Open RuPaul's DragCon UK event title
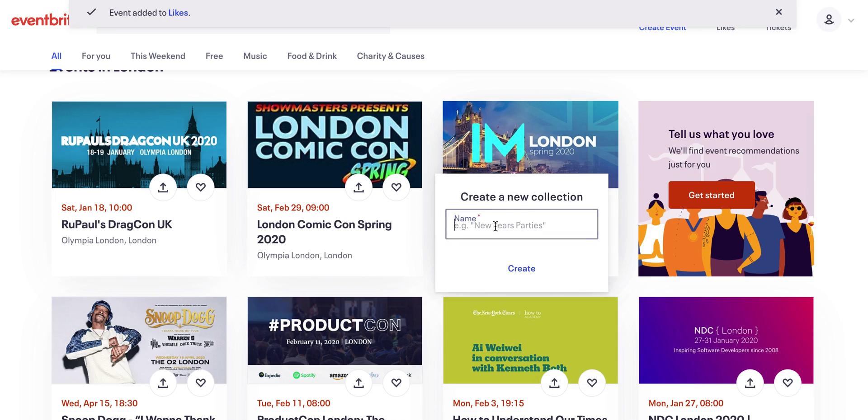This screenshot has width=868, height=420. point(117,224)
